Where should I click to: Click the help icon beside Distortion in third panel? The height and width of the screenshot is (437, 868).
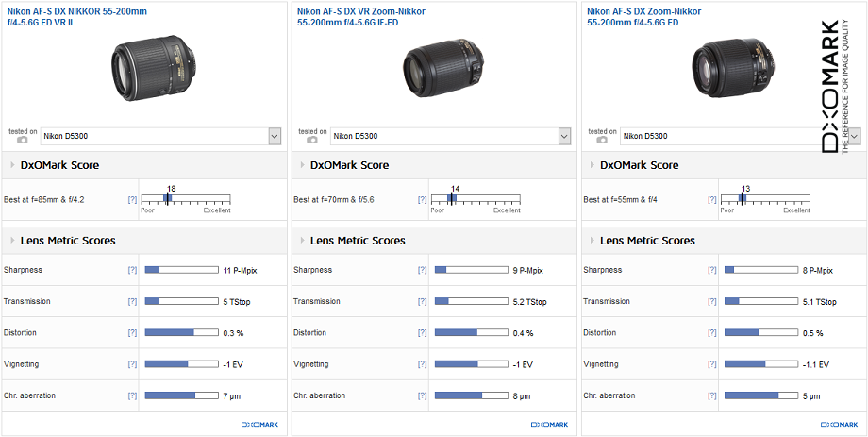coord(711,333)
